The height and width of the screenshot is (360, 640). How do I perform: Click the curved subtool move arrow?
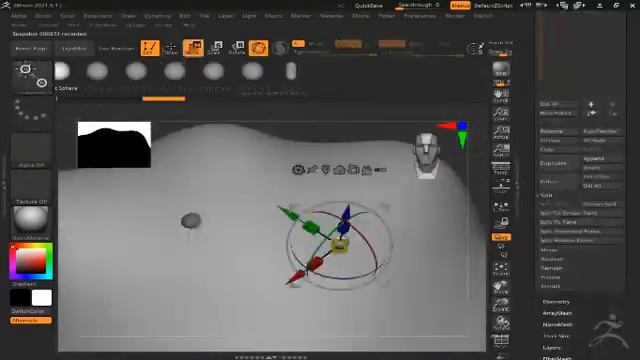click(591, 113)
